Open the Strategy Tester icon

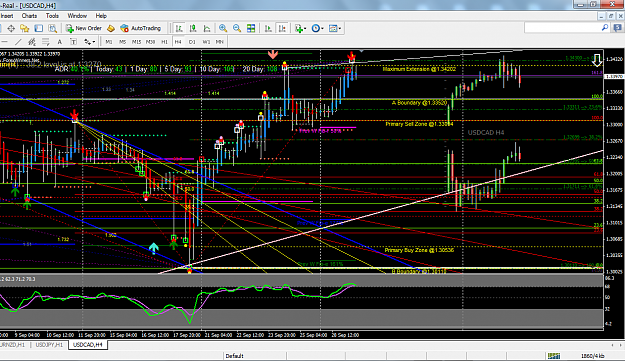[53, 28]
